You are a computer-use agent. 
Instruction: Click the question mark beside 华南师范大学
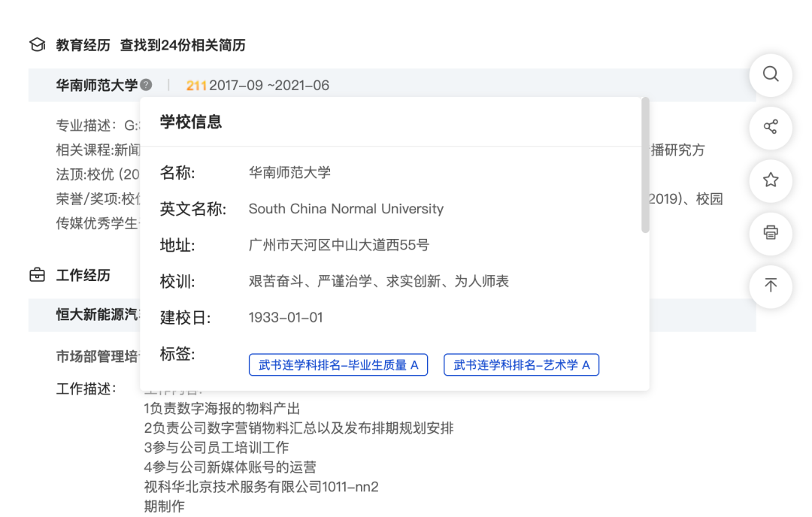coord(147,84)
